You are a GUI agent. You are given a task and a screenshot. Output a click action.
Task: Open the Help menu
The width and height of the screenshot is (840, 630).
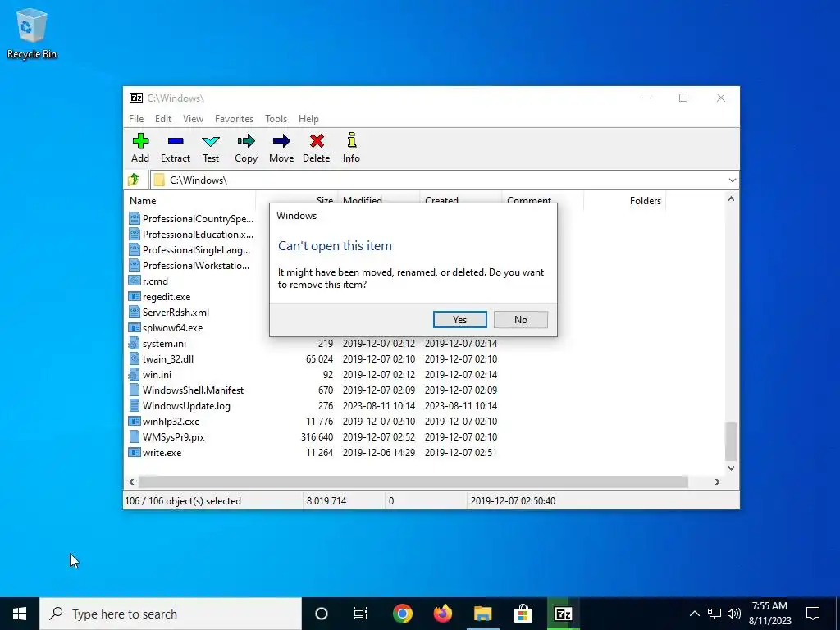point(308,119)
